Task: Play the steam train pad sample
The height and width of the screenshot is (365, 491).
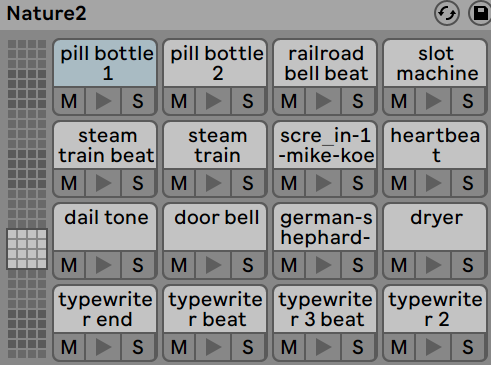Action: 213,183
